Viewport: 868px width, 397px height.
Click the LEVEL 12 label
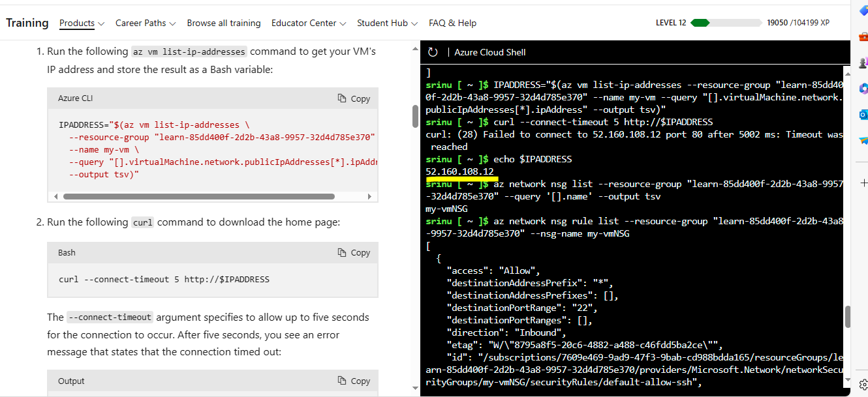click(671, 23)
